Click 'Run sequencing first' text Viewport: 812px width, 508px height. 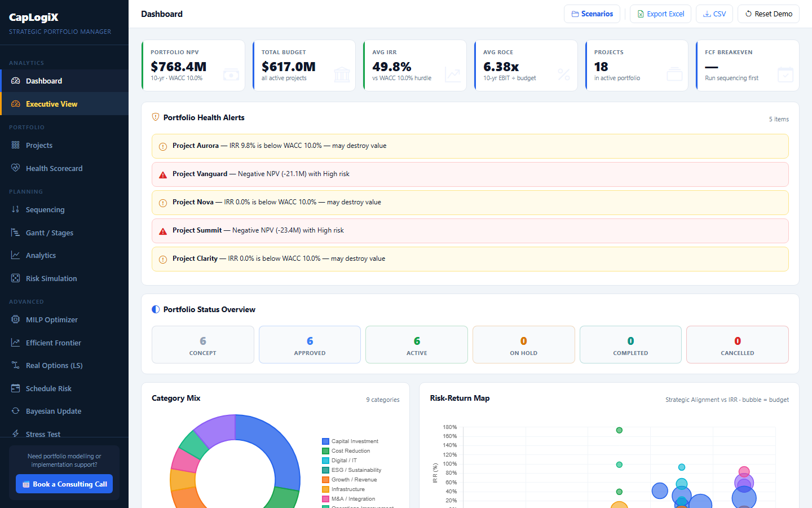click(732, 78)
